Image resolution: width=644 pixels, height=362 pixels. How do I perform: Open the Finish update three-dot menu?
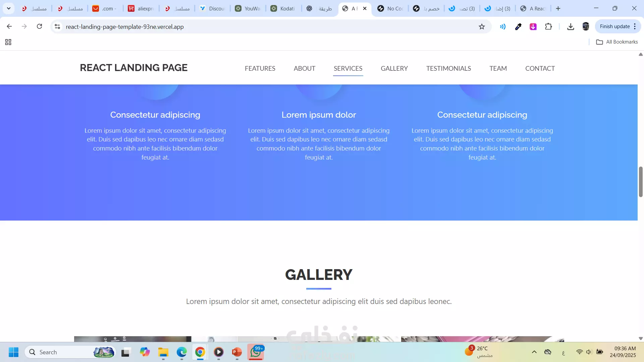(x=635, y=26)
